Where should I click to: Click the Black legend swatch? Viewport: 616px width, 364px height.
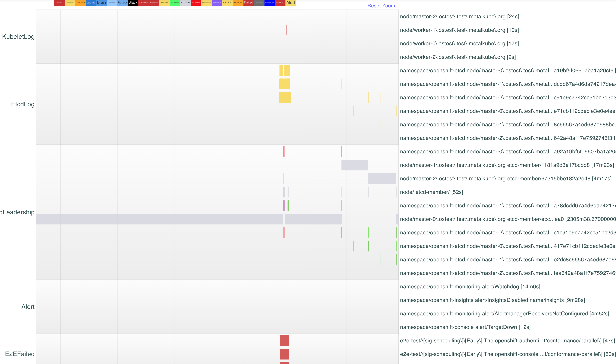133,3
